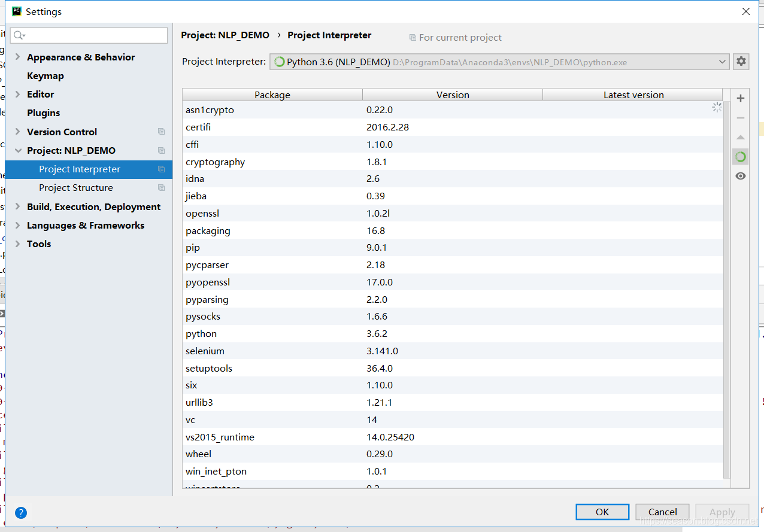This screenshot has height=532, width=764.
Task: Click the Cancel button
Action: pos(663,512)
